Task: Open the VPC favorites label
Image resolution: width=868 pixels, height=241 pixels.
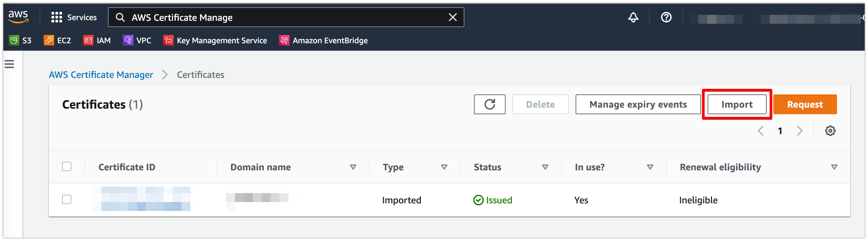Action: pos(144,41)
